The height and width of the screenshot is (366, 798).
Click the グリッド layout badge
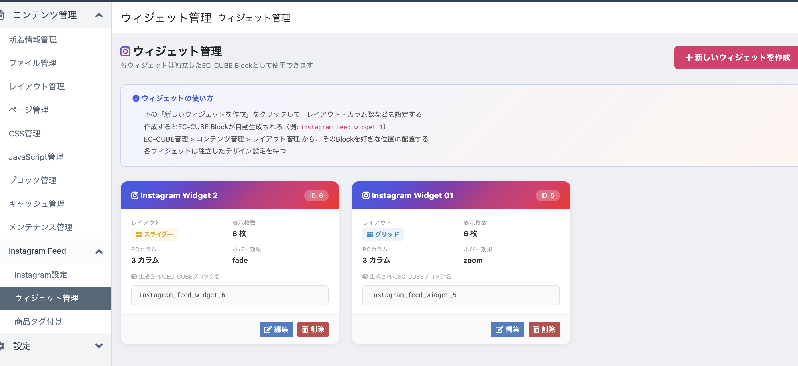pos(383,234)
